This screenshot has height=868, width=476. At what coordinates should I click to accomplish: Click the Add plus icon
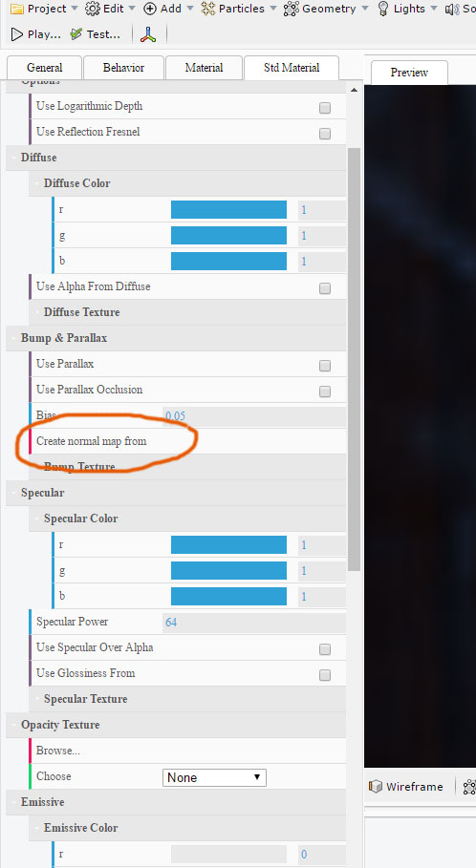click(x=150, y=9)
